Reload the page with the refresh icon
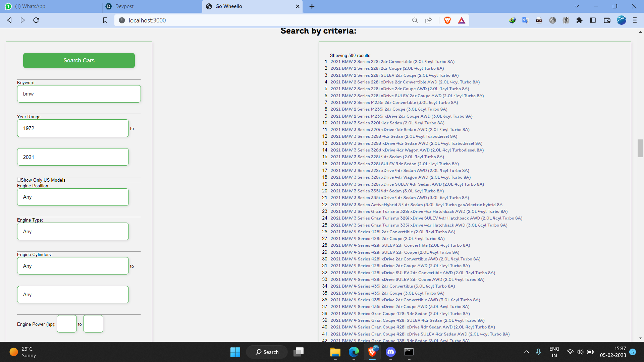Image resolution: width=644 pixels, height=362 pixels. coord(36,20)
